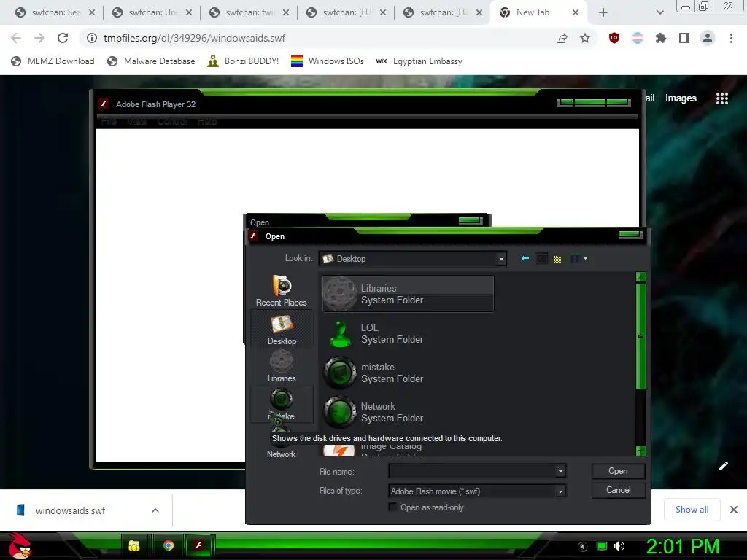Open Libraries in the places sidebar
Image resolution: width=747 pixels, height=560 pixels.
click(282, 366)
